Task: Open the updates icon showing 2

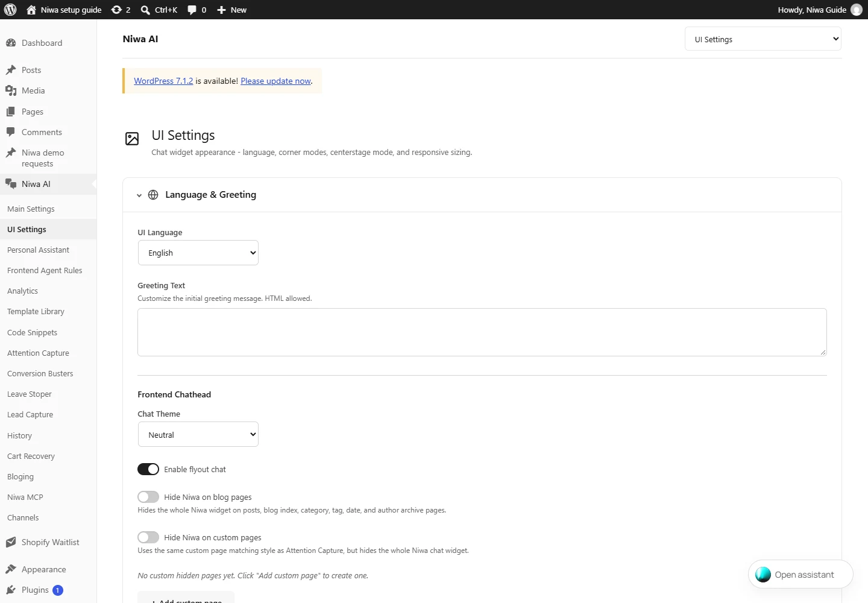Action: [116, 10]
